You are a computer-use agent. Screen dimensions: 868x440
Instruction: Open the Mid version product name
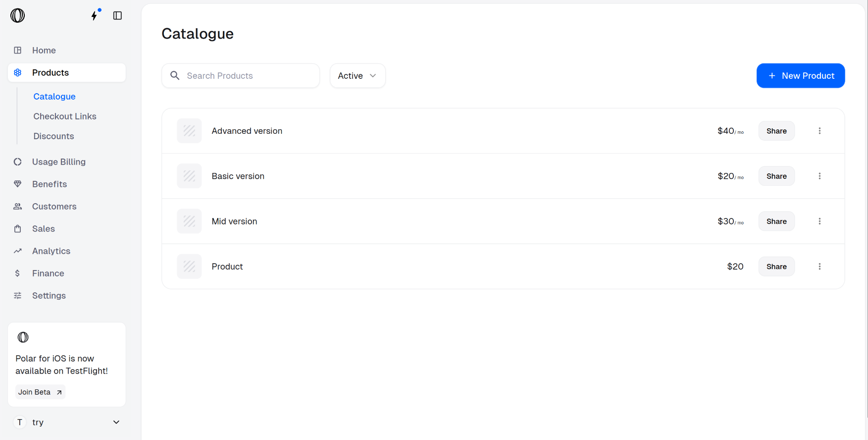(235, 221)
